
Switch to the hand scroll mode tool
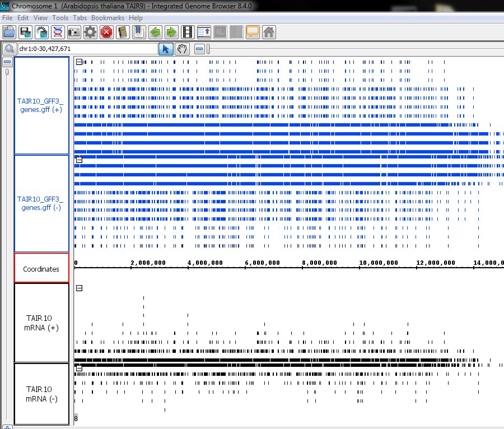click(182, 49)
